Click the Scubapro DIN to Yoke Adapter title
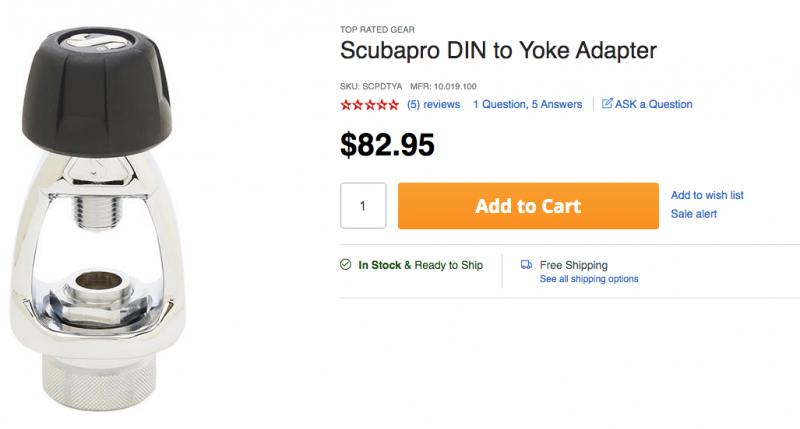This screenshot has height=429, width=800. click(x=498, y=51)
